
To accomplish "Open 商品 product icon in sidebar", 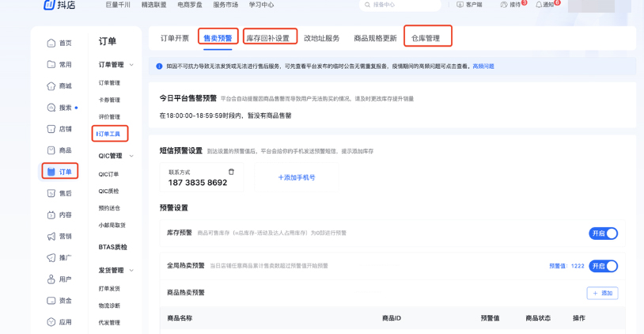I will pyautogui.click(x=51, y=150).
